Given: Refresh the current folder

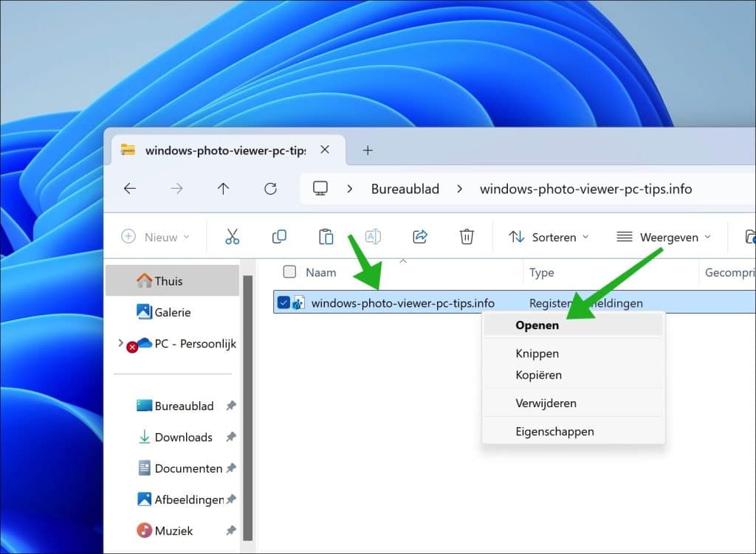Looking at the screenshot, I should pos(270,188).
